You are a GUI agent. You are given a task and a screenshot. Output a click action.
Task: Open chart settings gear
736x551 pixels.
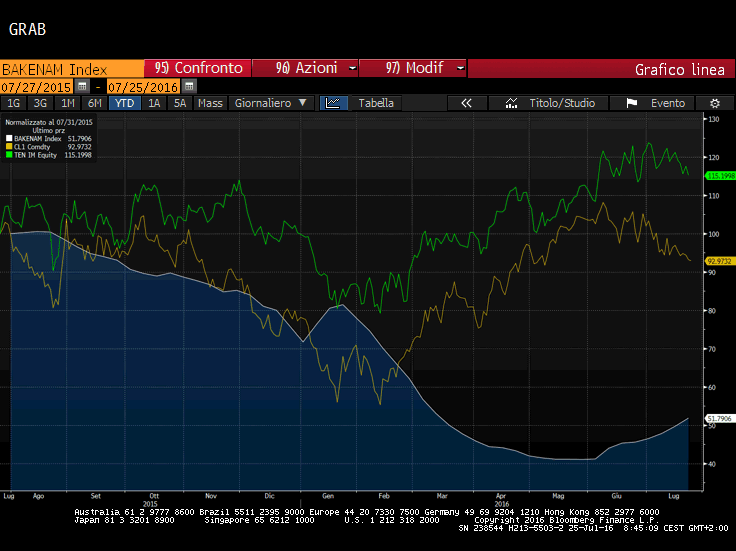tap(714, 103)
